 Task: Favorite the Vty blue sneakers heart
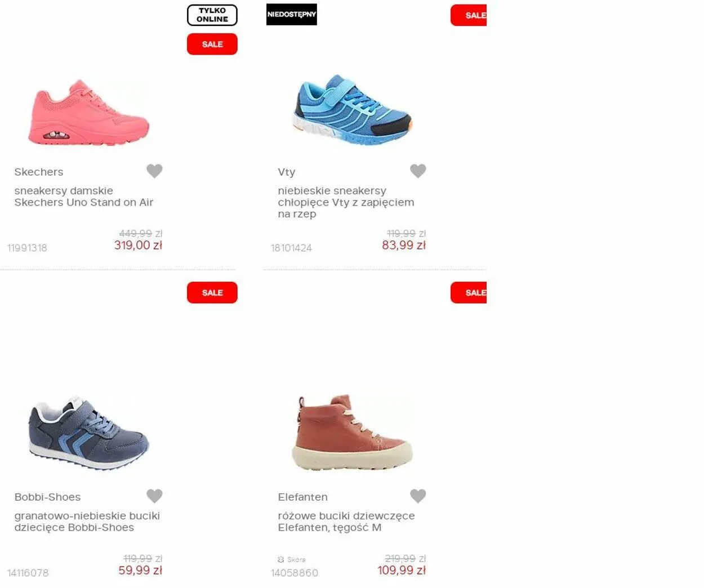pyautogui.click(x=418, y=171)
